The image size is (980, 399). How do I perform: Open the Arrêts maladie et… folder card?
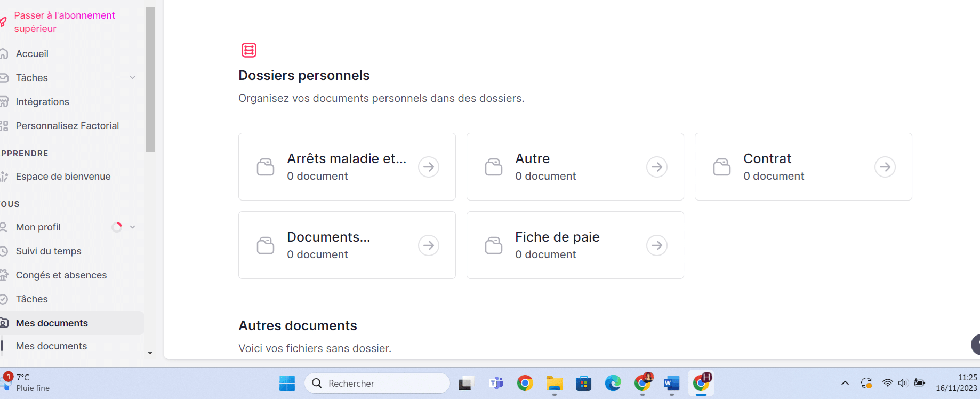click(x=347, y=166)
